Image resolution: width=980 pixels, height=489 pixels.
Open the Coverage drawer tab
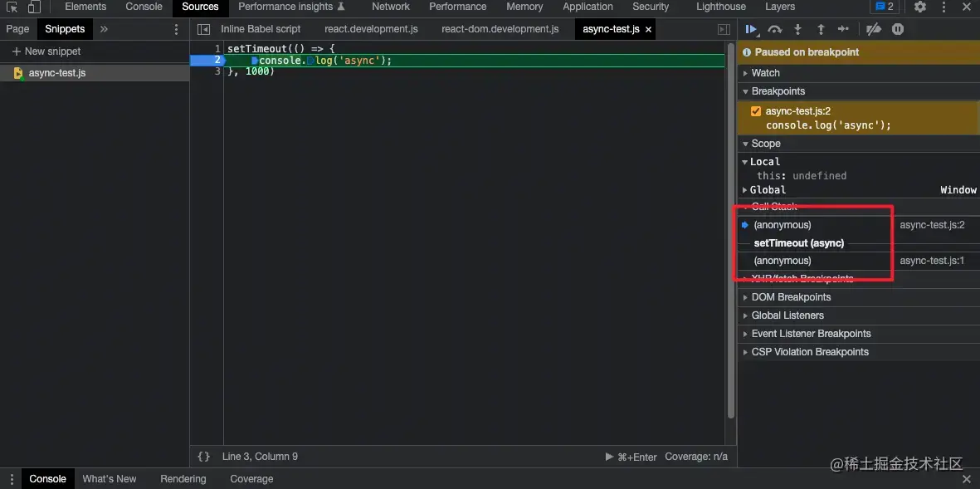click(251, 479)
